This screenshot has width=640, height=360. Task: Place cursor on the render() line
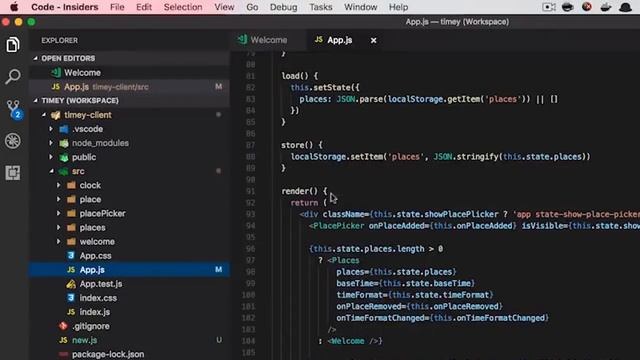[x=304, y=191]
